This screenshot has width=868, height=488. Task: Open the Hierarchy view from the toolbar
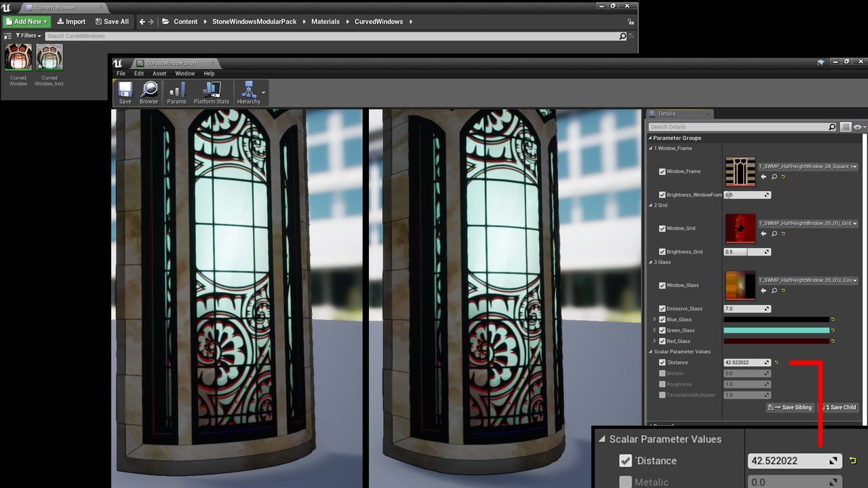249,91
